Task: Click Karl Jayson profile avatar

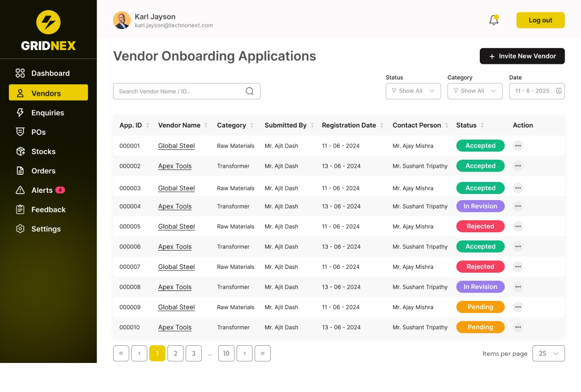Action: 122,20
